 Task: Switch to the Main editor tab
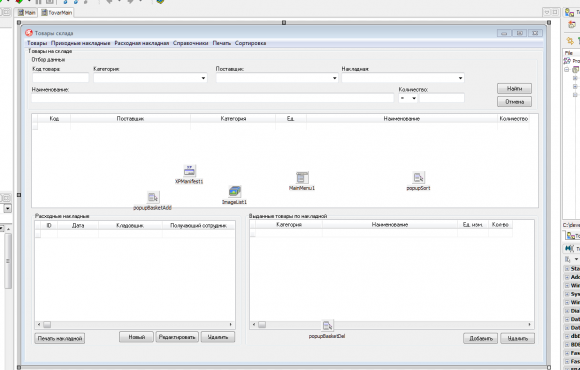27,13
